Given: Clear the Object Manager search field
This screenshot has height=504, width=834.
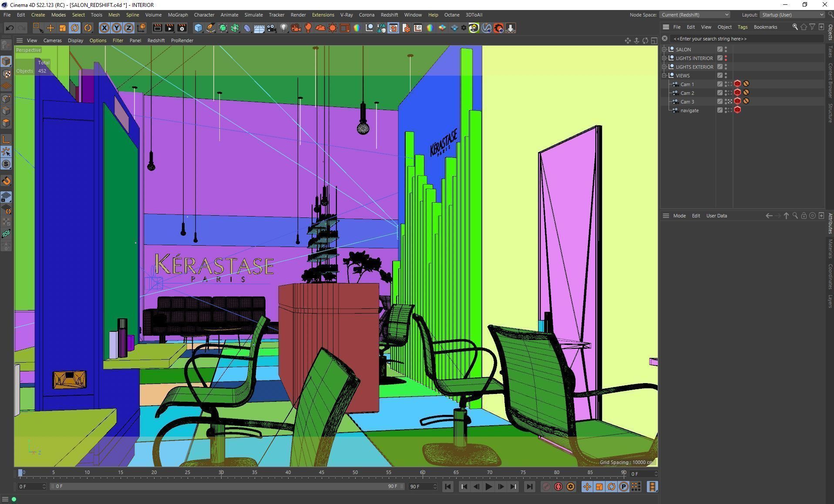Looking at the screenshot, I should (665, 39).
